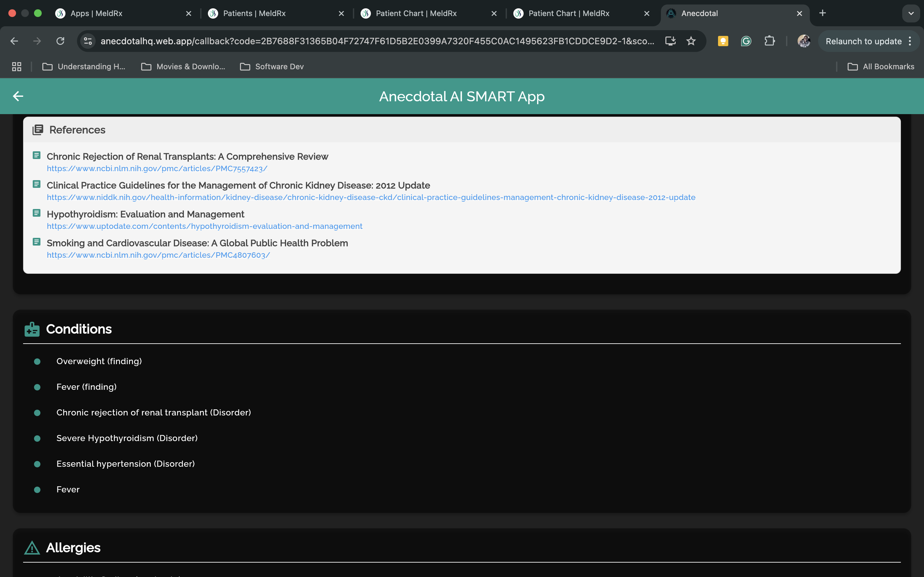Open the PMC7557423 renal transplant article link
This screenshot has width=924, height=577.
click(157, 169)
